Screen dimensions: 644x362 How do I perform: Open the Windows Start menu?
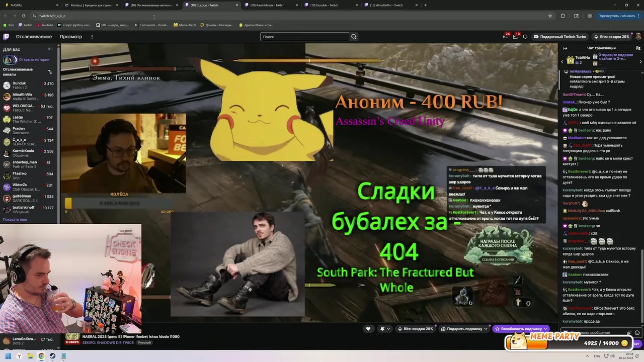point(8,356)
